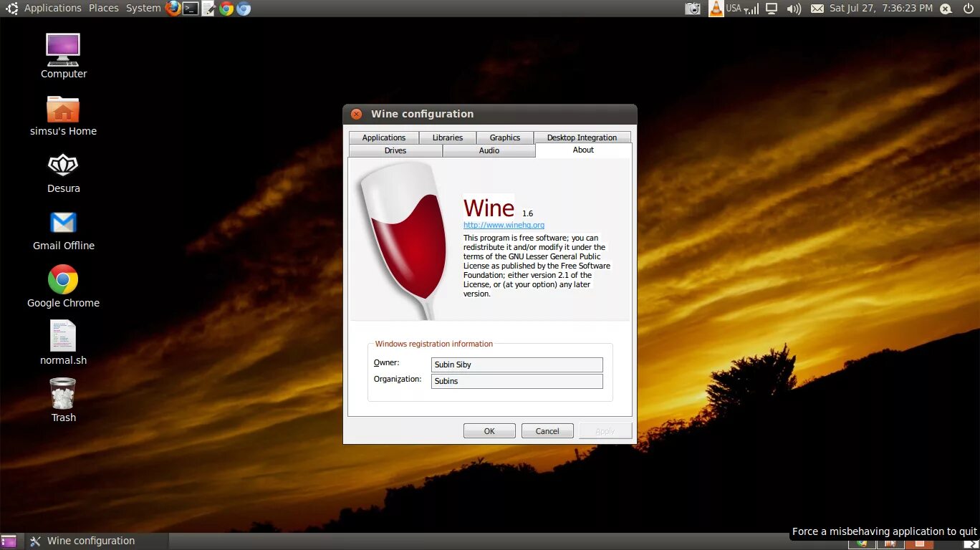
Task: Click the Ubuntu logo in top panel
Action: [x=12, y=9]
